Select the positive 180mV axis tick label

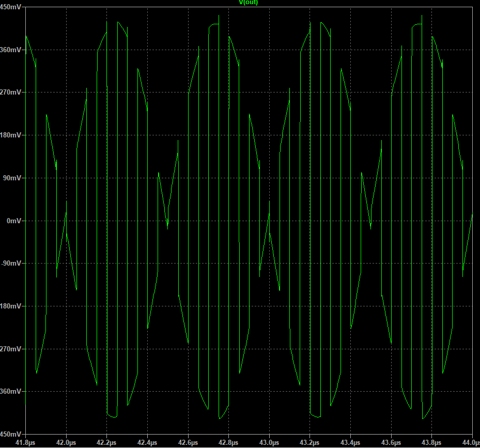point(10,135)
